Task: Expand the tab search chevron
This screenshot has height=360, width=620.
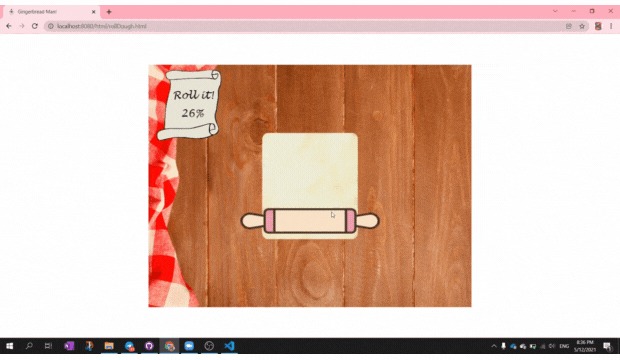Action: pos(555,11)
